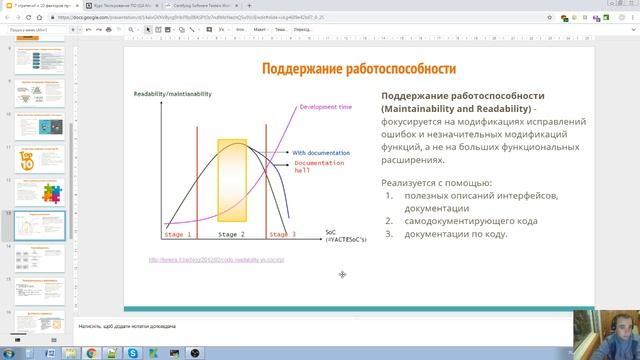Switch to grid view at panel bottom

tap(54, 340)
